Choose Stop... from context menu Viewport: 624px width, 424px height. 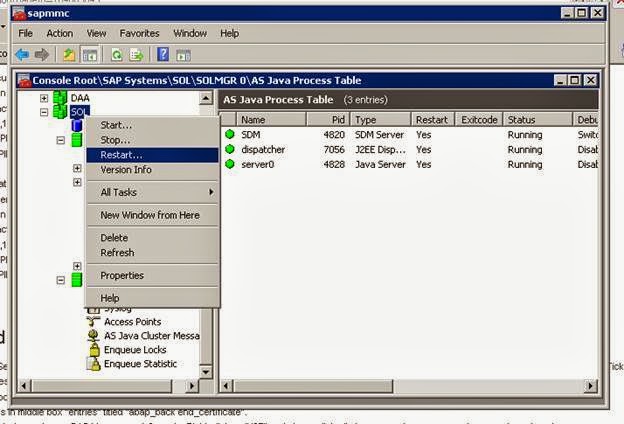pyautogui.click(x=152, y=140)
